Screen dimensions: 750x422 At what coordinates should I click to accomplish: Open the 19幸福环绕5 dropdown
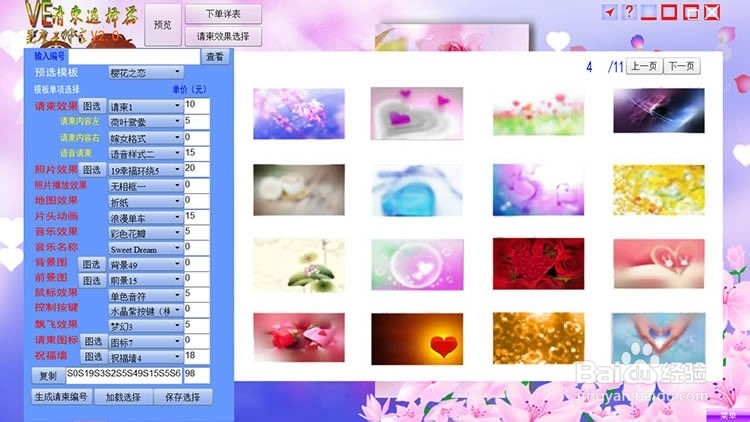[x=145, y=170]
